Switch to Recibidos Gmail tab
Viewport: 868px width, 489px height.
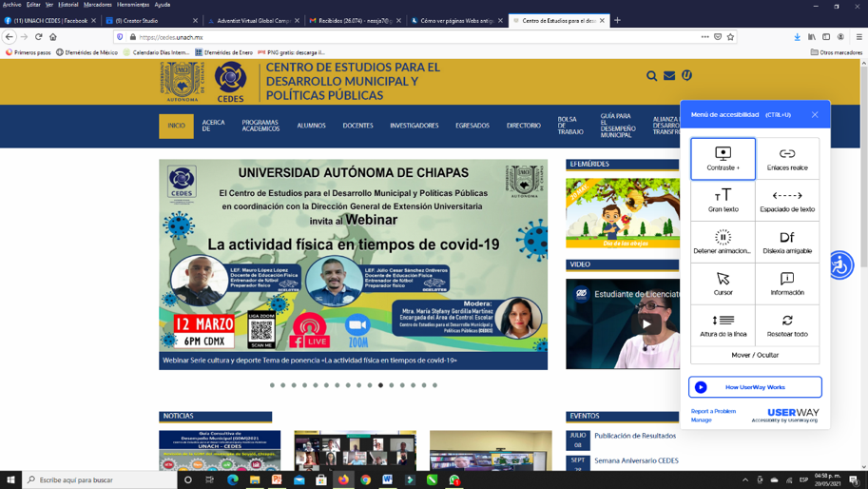[x=356, y=21]
